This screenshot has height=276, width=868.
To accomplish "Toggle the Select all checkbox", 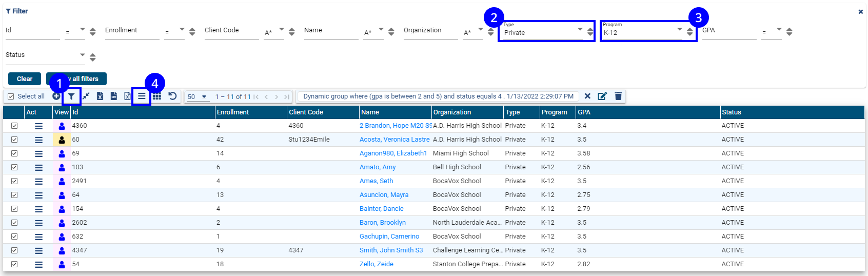I will [11, 96].
